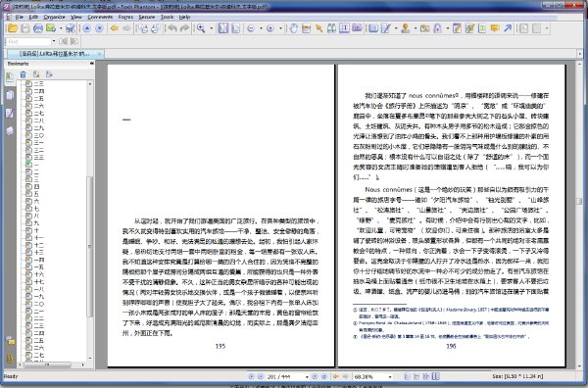Click last page button in status bar
588x388 pixels.
[324, 376]
